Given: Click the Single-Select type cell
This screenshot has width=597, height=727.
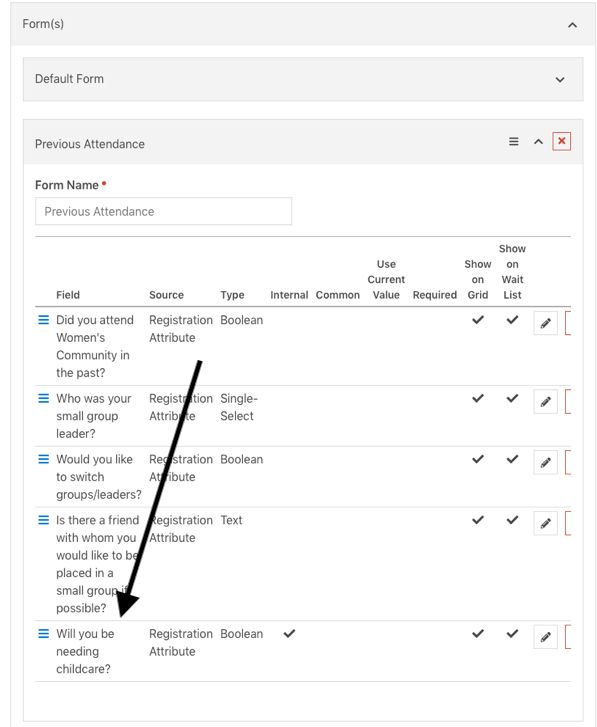Looking at the screenshot, I should click(x=239, y=407).
